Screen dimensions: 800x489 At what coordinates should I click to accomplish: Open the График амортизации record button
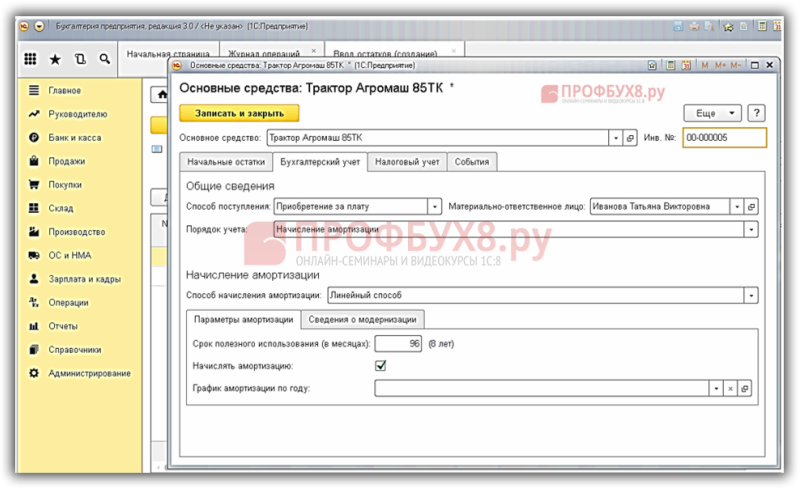click(x=745, y=388)
